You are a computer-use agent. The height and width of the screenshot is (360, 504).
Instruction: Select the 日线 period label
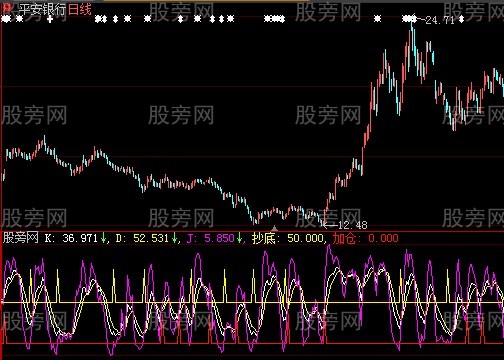pos(79,9)
